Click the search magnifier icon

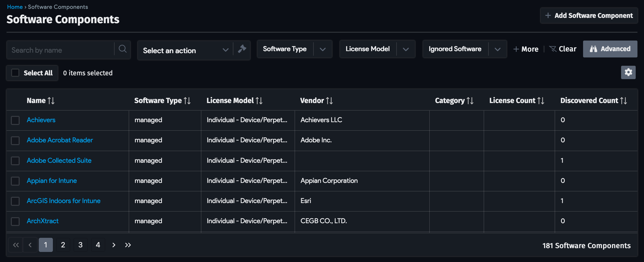(123, 49)
